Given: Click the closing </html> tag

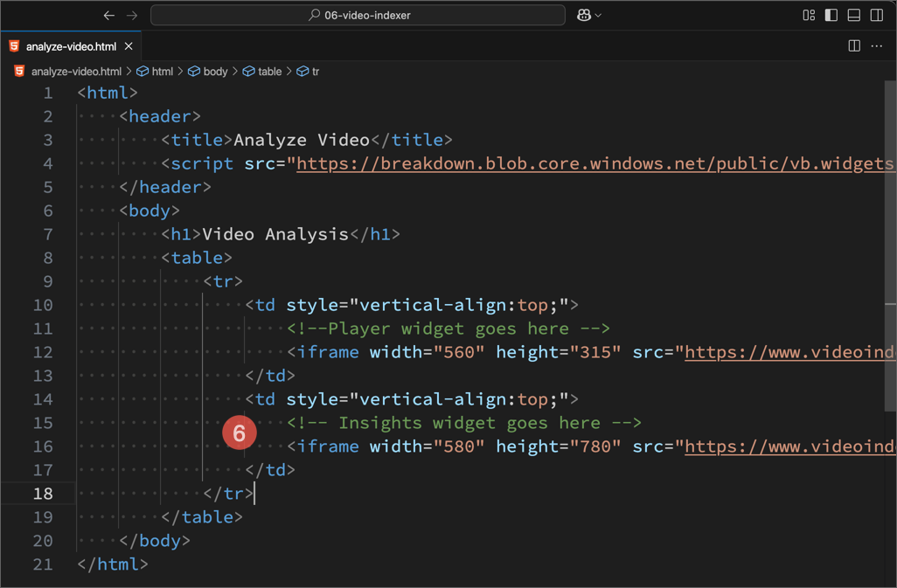Looking at the screenshot, I should (x=113, y=564).
